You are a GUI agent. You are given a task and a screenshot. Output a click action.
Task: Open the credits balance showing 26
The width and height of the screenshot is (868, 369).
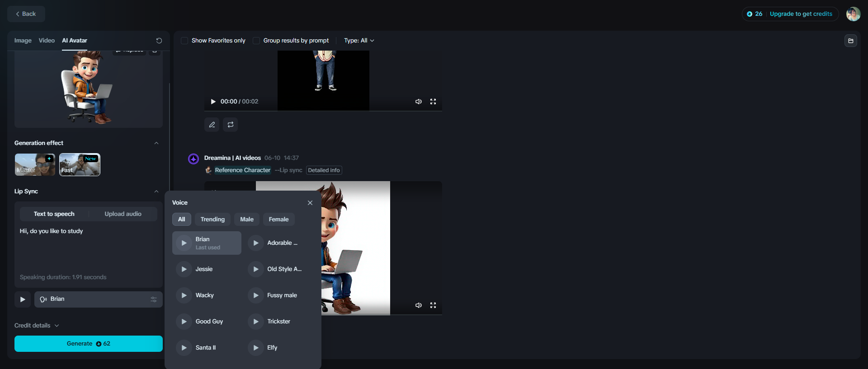(x=755, y=14)
